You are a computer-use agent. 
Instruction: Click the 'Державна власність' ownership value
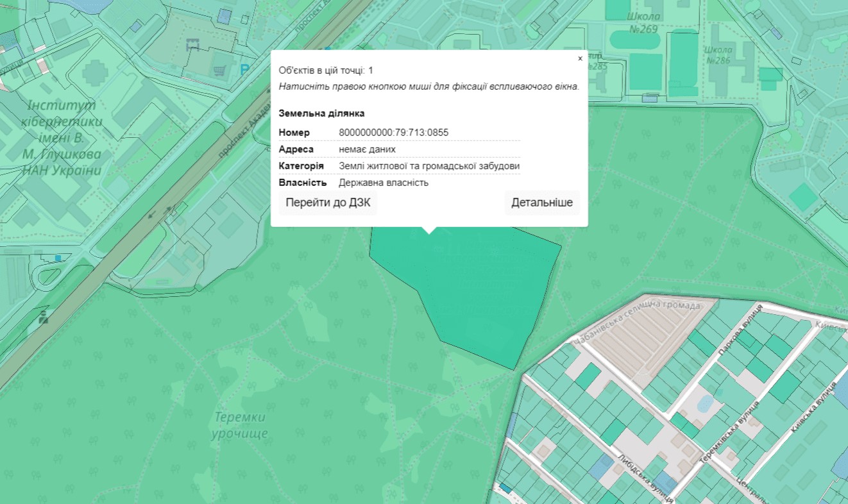(x=384, y=183)
